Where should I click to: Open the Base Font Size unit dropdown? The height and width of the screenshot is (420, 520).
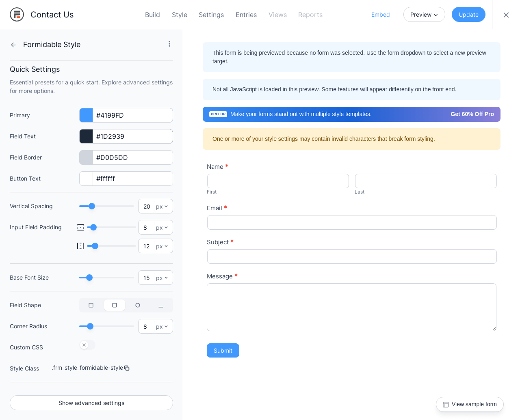(162, 278)
